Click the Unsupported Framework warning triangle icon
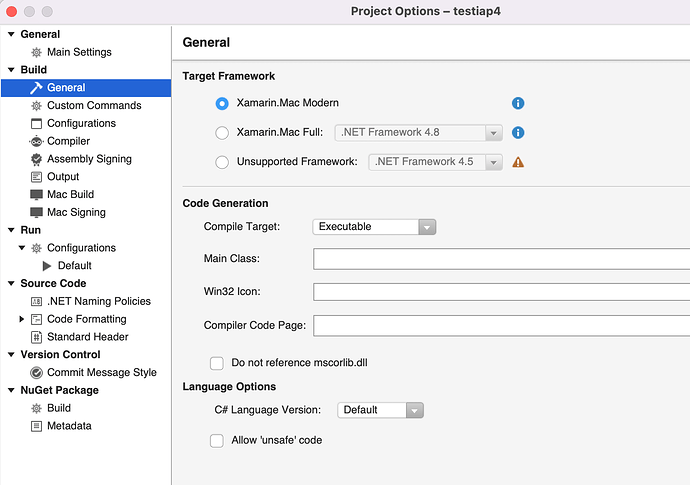690x485 pixels. 518,162
